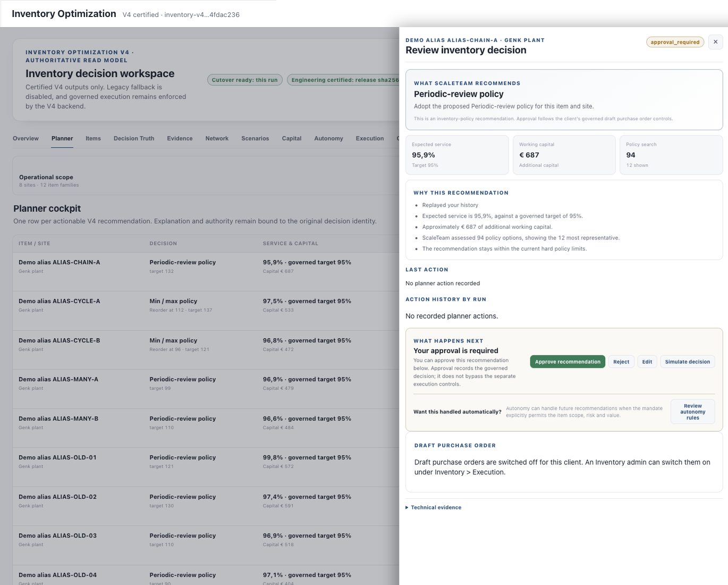Go to the Execution tab
The width and height of the screenshot is (728, 585).
click(370, 138)
